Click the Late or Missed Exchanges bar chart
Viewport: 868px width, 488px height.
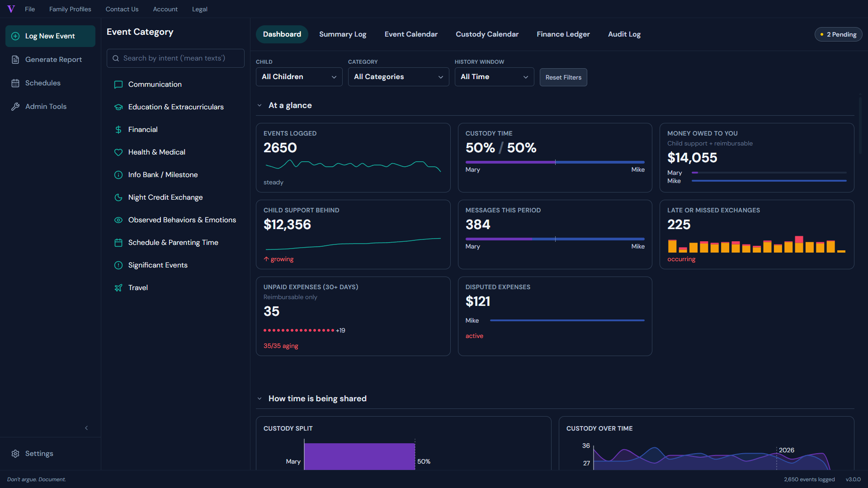pyautogui.click(x=757, y=244)
